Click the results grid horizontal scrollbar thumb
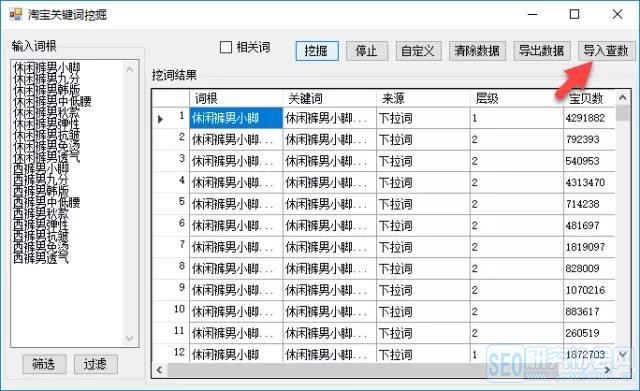The width and height of the screenshot is (640, 391). click(363, 370)
